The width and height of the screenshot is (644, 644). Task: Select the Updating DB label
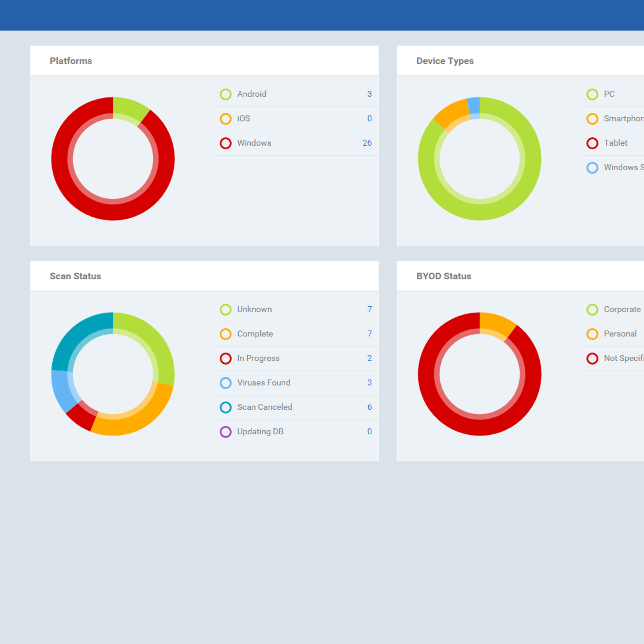260,431
